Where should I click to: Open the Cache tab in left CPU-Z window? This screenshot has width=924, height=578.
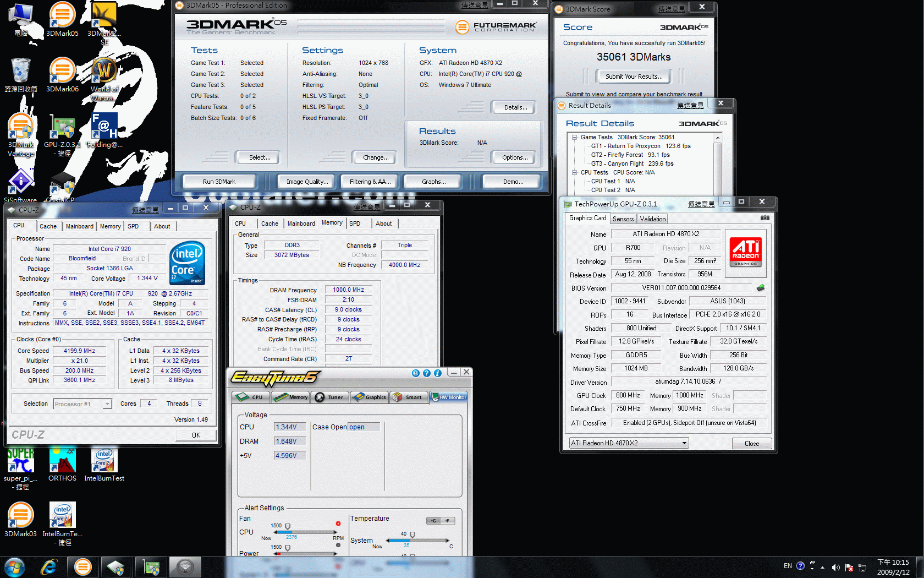click(48, 226)
